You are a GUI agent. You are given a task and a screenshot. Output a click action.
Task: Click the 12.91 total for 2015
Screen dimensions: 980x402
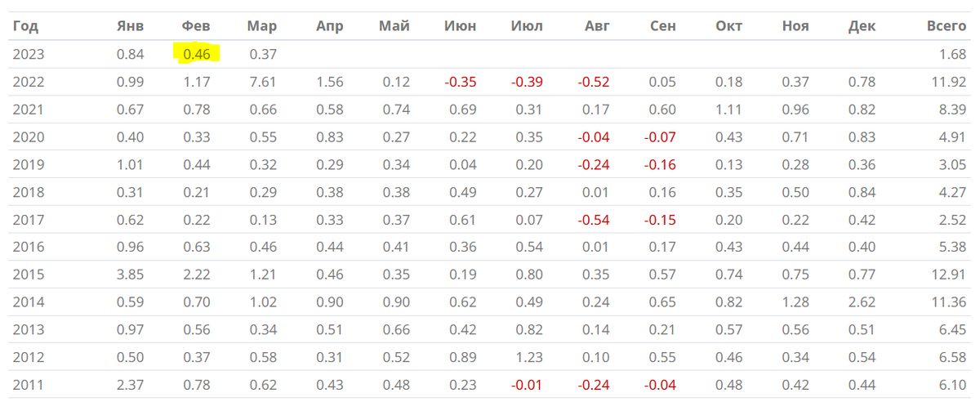pyautogui.click(x=949, y=275)
